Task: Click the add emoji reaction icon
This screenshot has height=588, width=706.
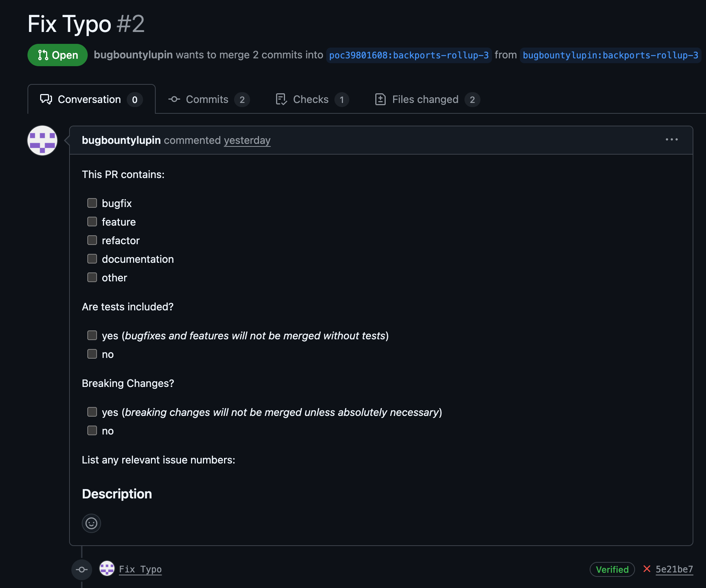Action: click(91, 523)
